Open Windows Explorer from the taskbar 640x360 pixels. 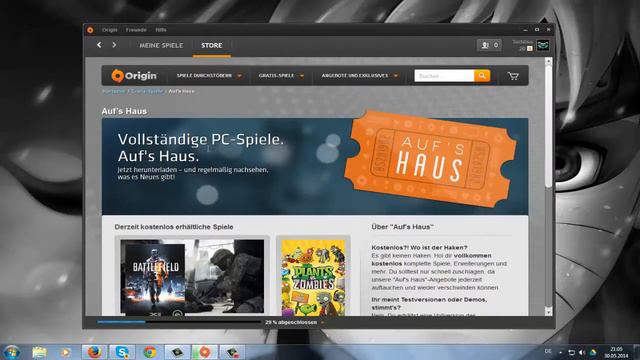pyautogui.click(x=39, y=352)
